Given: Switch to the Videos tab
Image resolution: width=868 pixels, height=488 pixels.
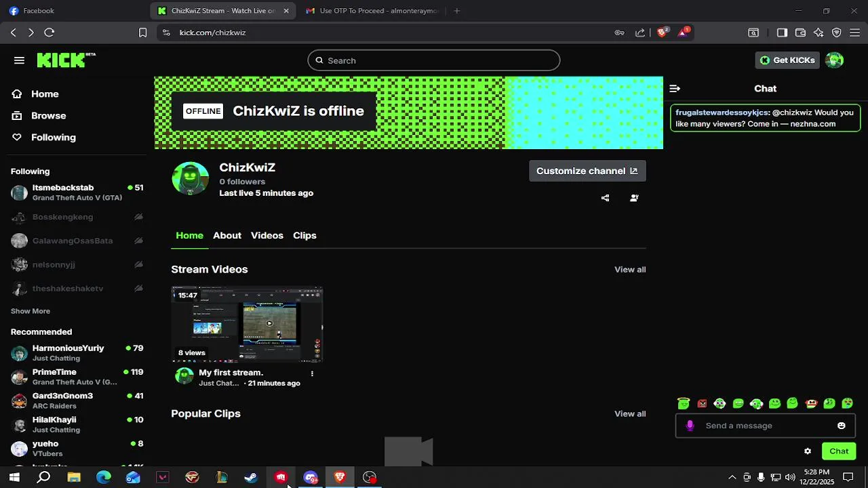Looking at the screenshot, I should click(267, 235).
